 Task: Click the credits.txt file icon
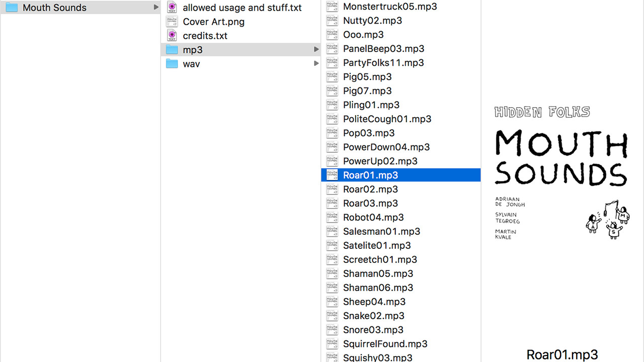171,36
